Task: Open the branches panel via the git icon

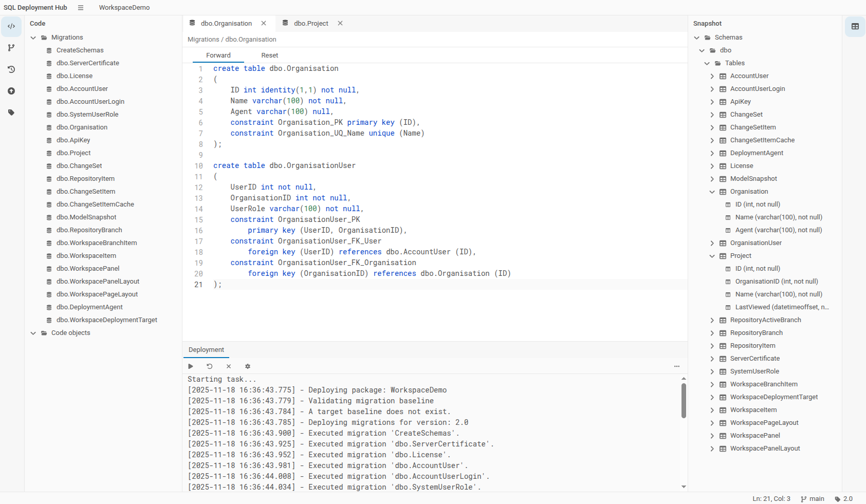Action: 11,48
